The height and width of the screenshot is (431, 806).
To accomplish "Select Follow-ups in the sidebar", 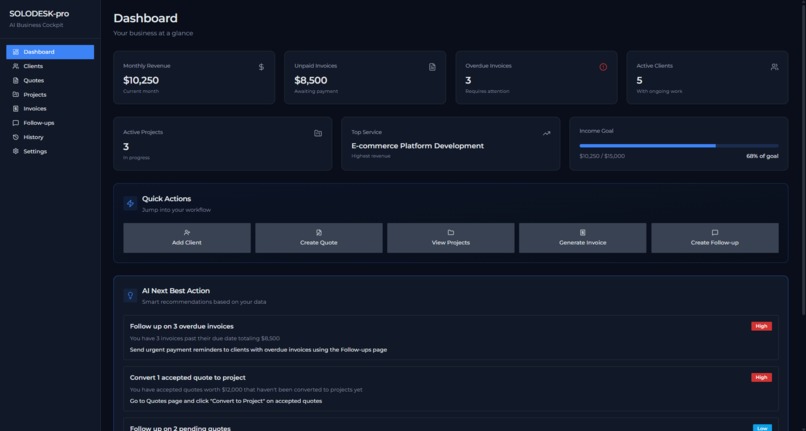I will [50, 123].
